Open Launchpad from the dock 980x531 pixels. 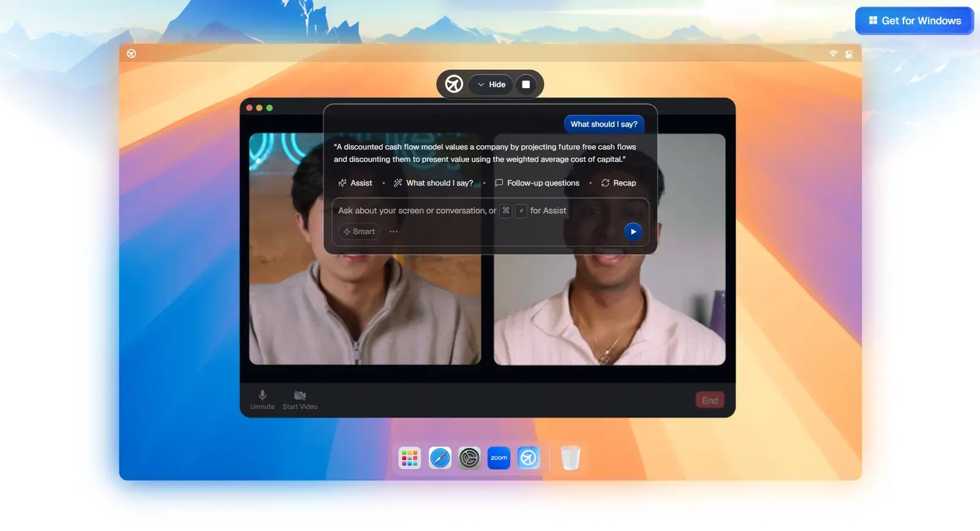(409, 458)
